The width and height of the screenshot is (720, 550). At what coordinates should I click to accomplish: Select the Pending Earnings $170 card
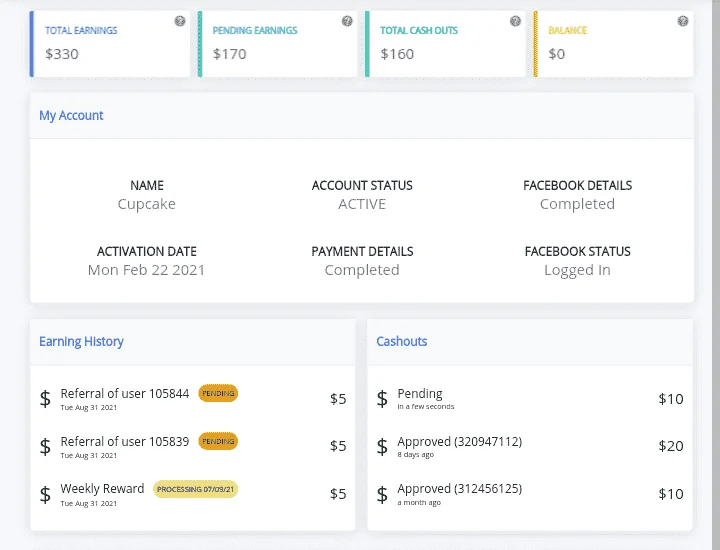[277, 44]
